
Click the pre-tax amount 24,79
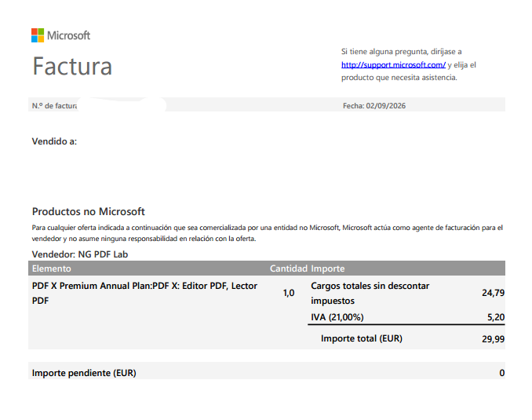493,293
